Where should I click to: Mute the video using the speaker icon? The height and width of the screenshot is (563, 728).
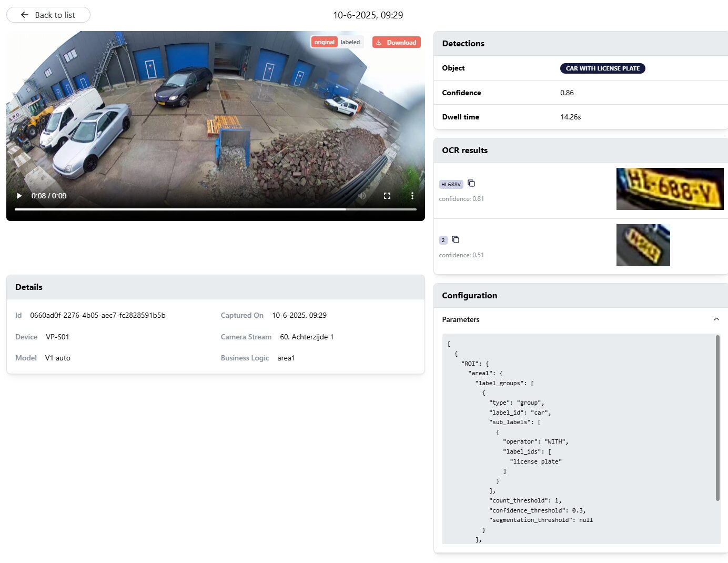coord(362,196)
